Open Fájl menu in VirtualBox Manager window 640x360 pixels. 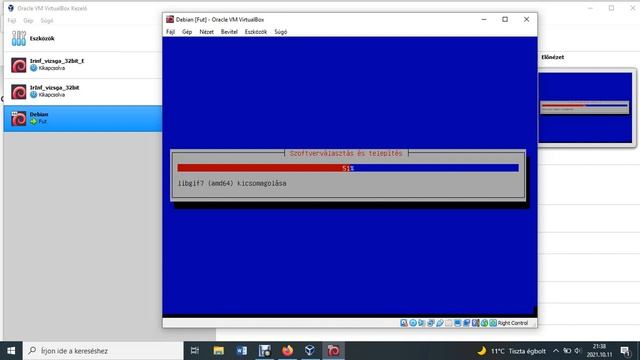tap(12, 20)
